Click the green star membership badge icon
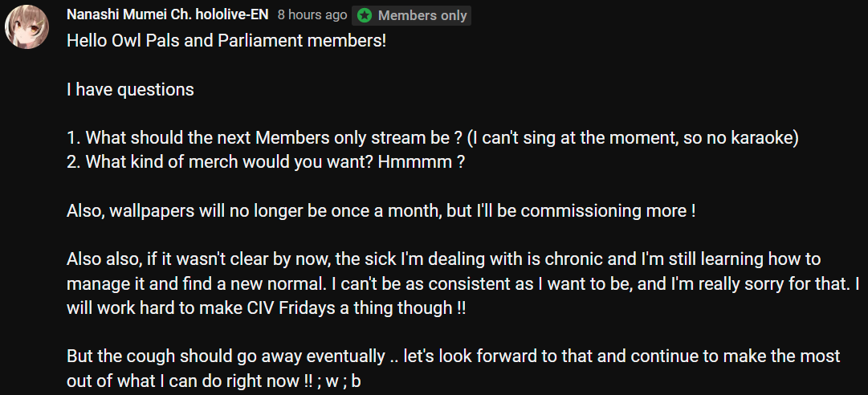This screenshot has width=868, height=395. coord(365,15)
